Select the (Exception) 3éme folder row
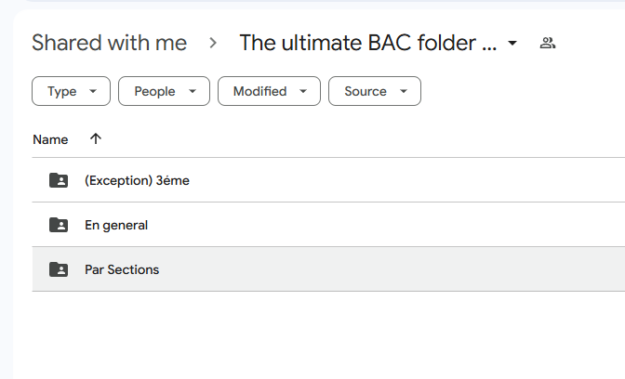 (x=328, y=180)
